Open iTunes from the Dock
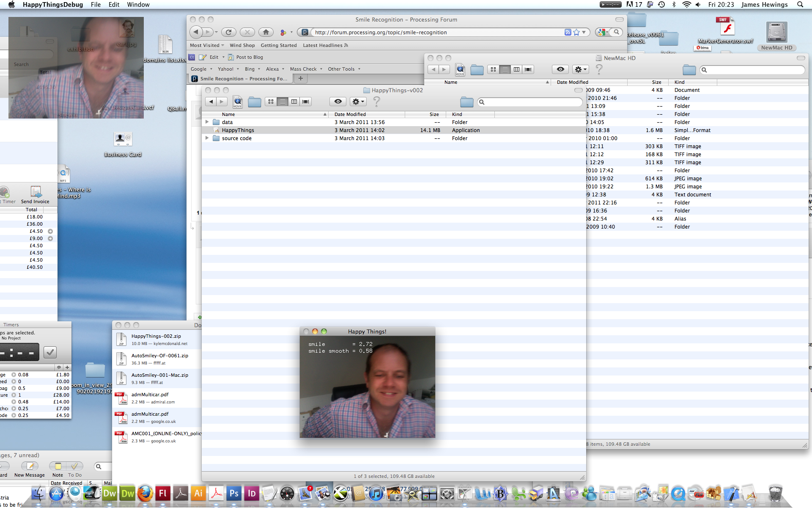The width and height of the screenshot is (812, 508). [x=376, y=494]
